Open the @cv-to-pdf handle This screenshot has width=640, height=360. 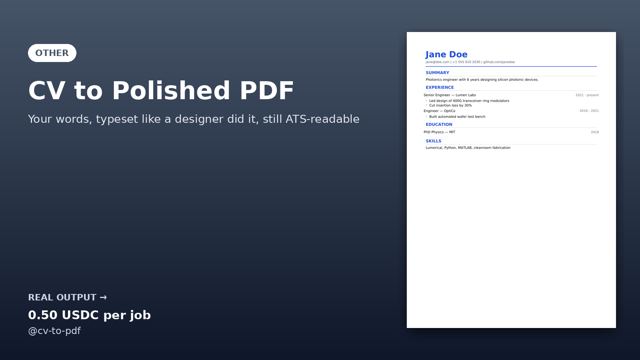(x=54, y=331)
